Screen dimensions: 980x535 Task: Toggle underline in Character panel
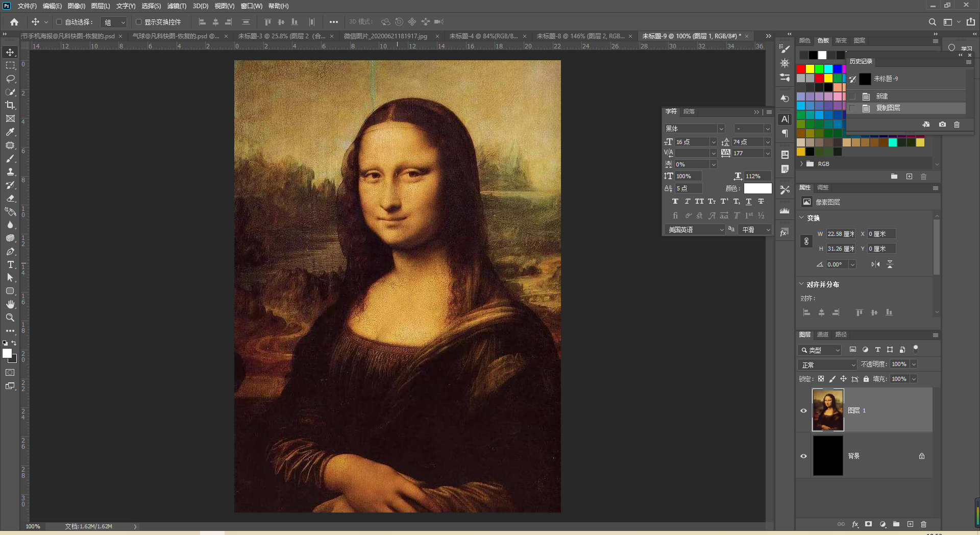tap(749, 202)
